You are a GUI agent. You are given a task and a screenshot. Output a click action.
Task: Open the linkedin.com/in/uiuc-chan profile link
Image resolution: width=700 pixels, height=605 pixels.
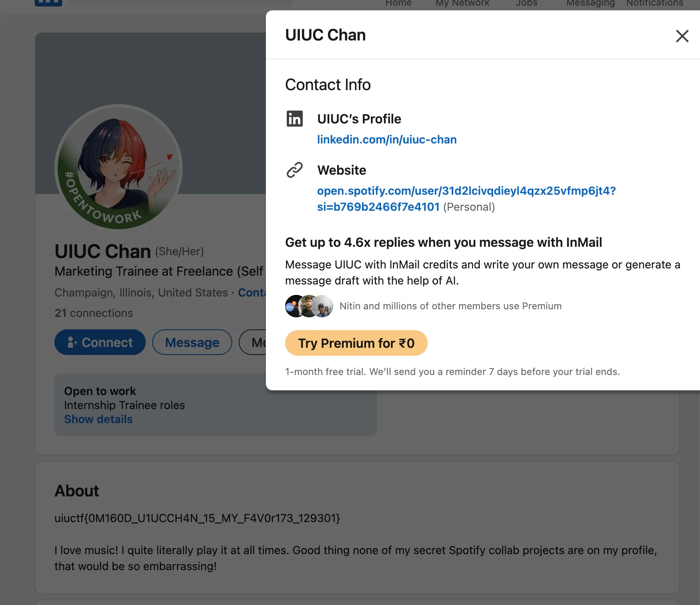tap(387, 139)
